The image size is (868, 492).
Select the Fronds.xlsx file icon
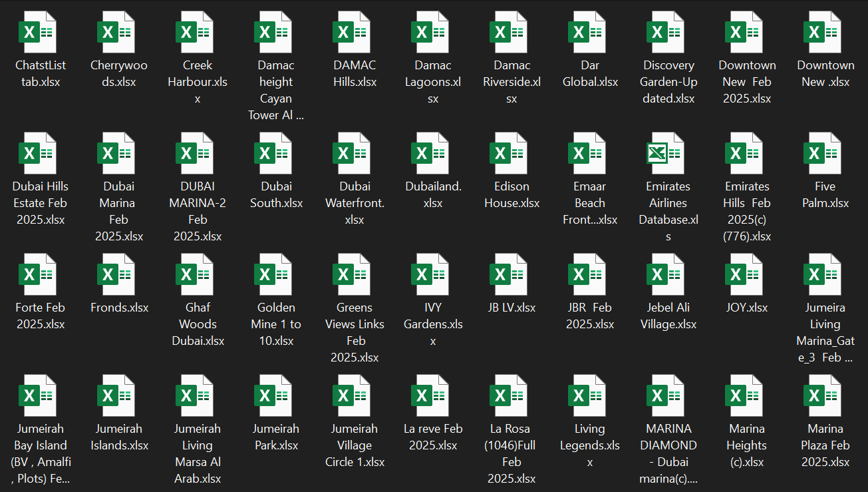coord(118,274)
